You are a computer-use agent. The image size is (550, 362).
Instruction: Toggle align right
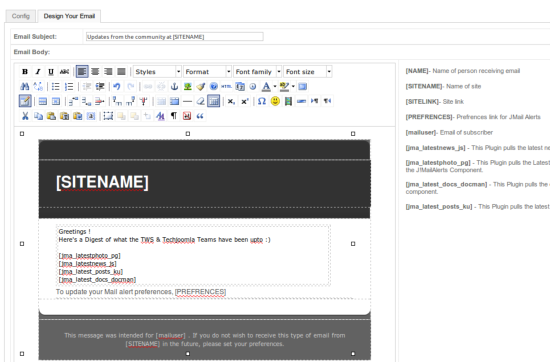coord(108,72)
